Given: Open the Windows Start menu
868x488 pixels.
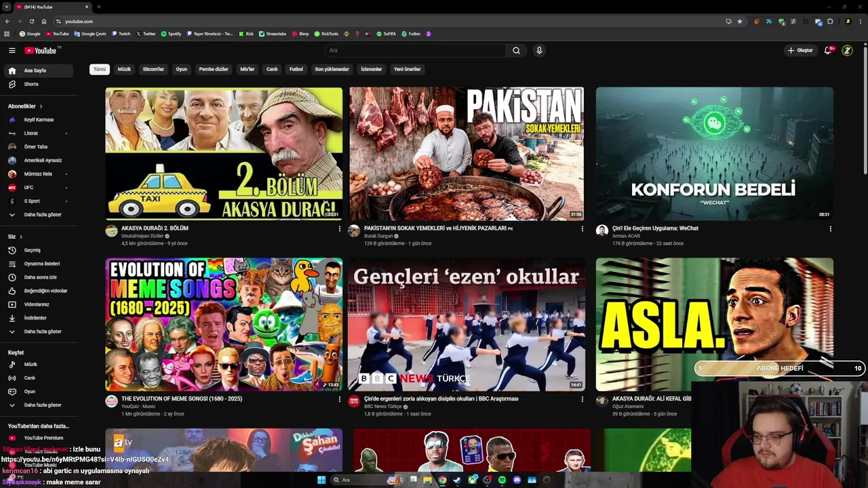Looking at the screenshot, I should click(321, 480).
